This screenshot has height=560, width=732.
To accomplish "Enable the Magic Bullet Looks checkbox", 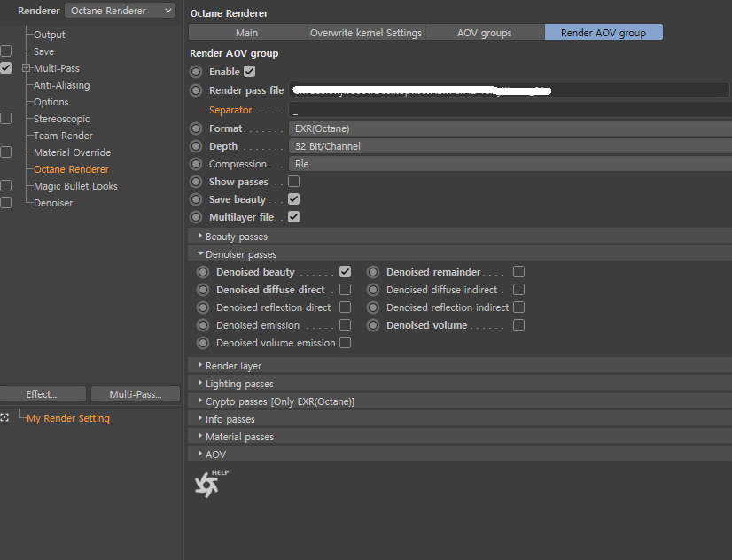I will coord(5,186).
